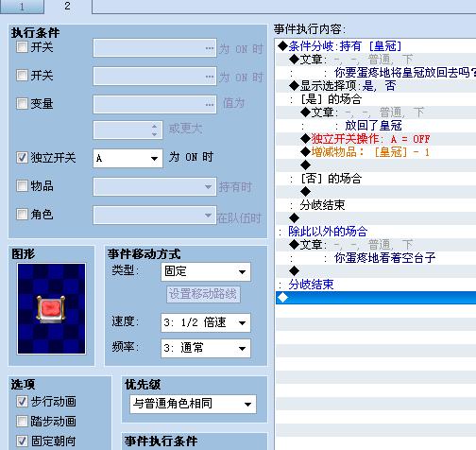476x450 pixels.
Task: Select the 增减物品:[皇冠] - 1 line
Action: pyautogui.click(x=376, y=152)
